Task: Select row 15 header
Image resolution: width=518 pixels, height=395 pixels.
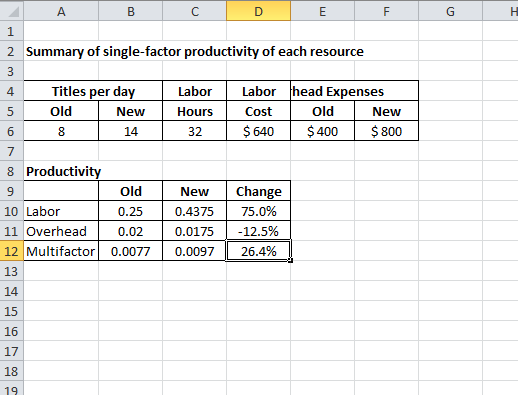Action: tap(12, 311)
